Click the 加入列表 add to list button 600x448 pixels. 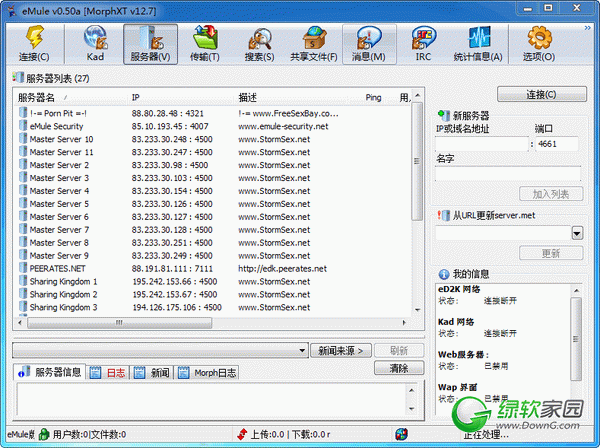coord(551,194)
